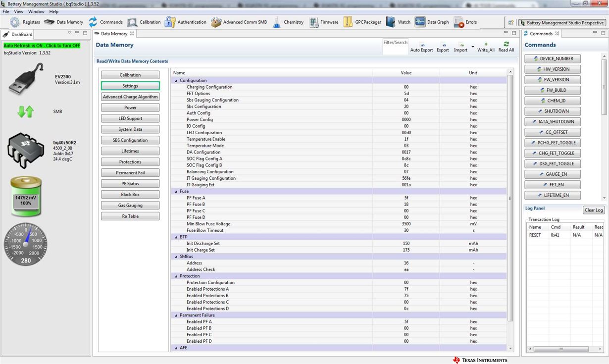Image resolution: width=609 pixels, height=364 pixels.
Task: Click the green SMB communication arrows icon
Action: coord(26,111)
